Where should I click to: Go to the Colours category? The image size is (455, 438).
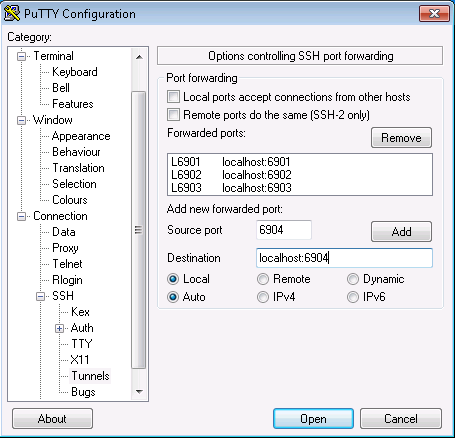tap(70, 200)
